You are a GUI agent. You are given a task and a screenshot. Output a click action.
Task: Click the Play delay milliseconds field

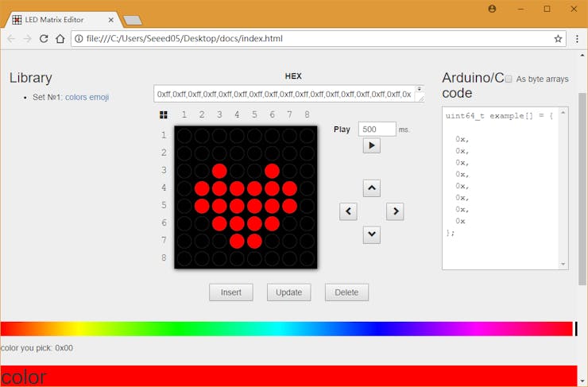(377, 129)
